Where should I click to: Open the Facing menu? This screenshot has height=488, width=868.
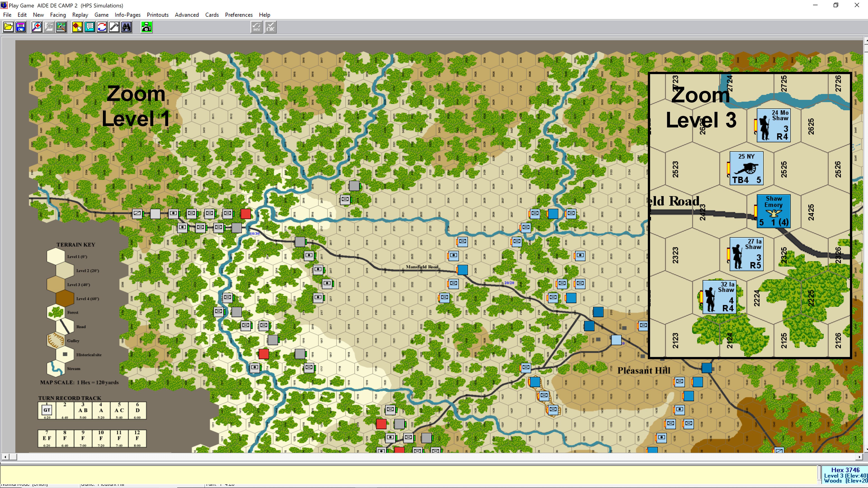pyautogui.click(x=58, y=15)
